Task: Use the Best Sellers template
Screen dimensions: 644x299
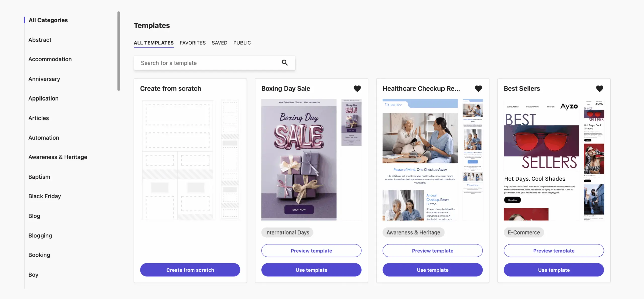Action: click(554, 270)
